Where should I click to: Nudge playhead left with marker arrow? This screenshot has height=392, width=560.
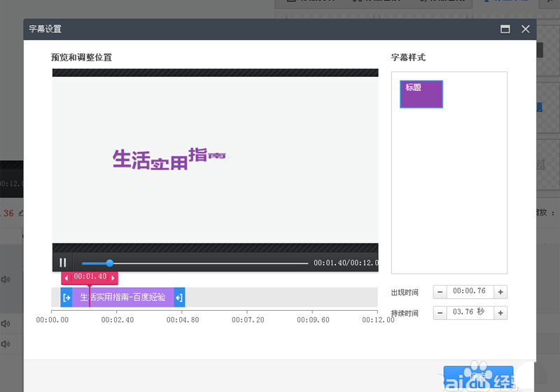click(x=66, y=278)
